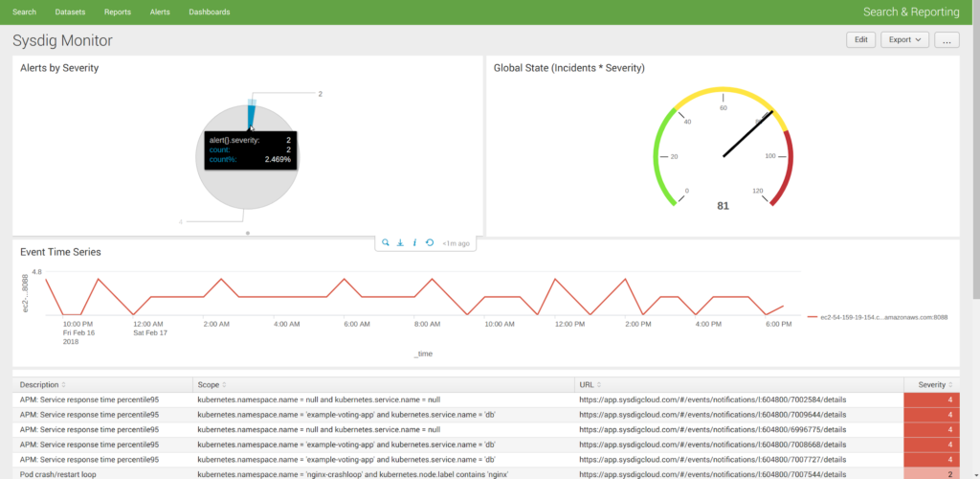
Task: Open the URL ending 7008668/details
Action: coord(712,445)
